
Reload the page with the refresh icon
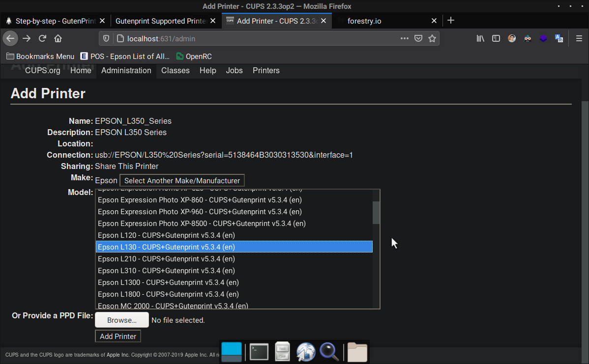(42, 38)
